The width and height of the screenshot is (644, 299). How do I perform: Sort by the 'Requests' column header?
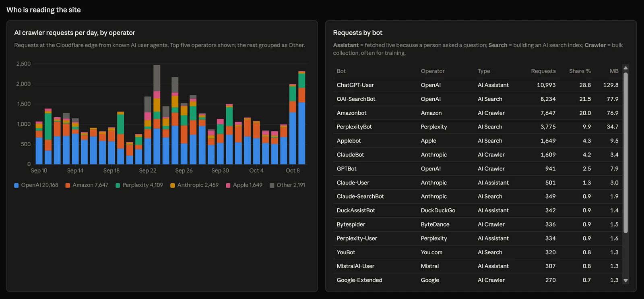543,71
